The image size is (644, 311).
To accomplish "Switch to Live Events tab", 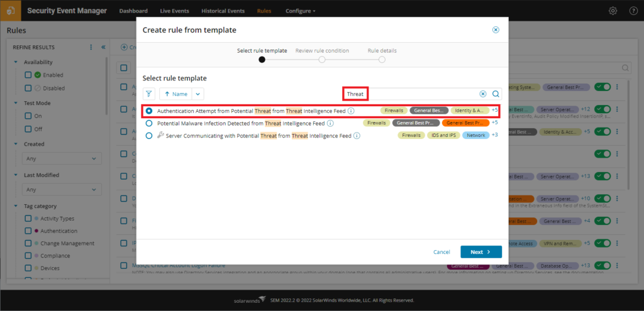I will (175, 11).
